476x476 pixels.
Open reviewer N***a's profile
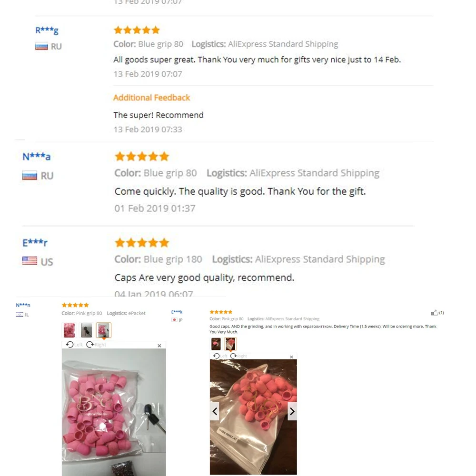tap(37, 156)
